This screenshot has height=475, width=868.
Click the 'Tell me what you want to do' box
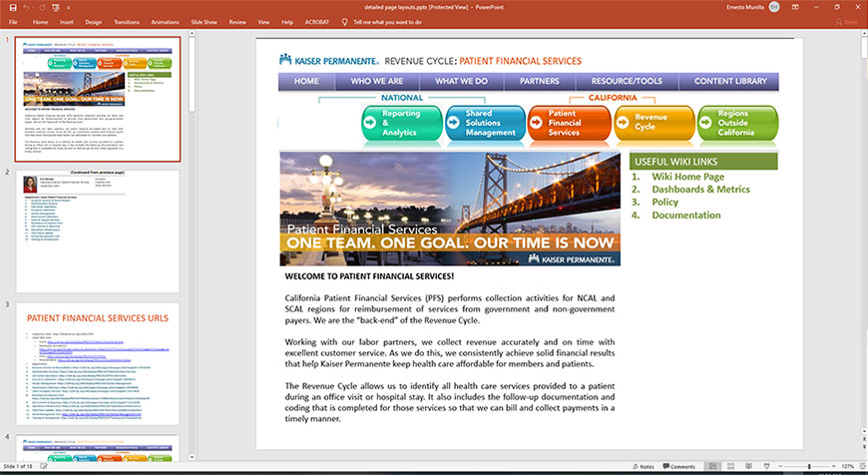tap(387, 22)
